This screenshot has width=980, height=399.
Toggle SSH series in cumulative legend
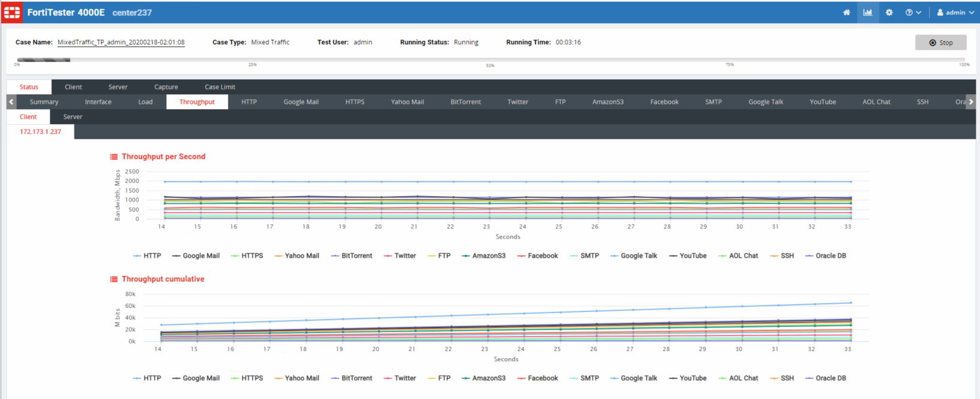(x=782, y=378)
